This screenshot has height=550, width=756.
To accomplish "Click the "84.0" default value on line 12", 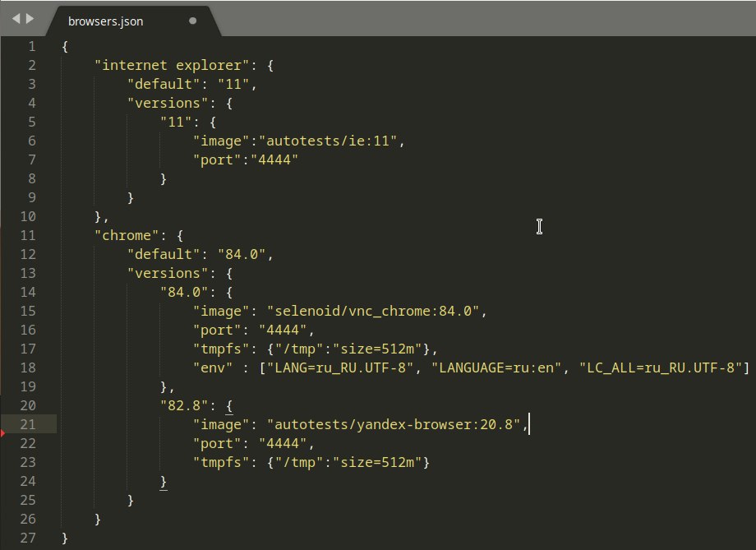I will coord(242,254).
